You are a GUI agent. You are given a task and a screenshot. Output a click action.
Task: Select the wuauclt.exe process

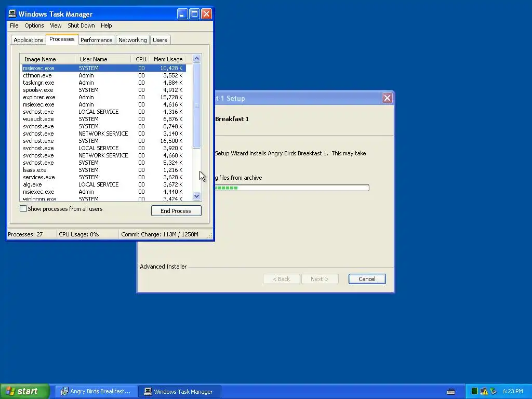coord(104,119)
